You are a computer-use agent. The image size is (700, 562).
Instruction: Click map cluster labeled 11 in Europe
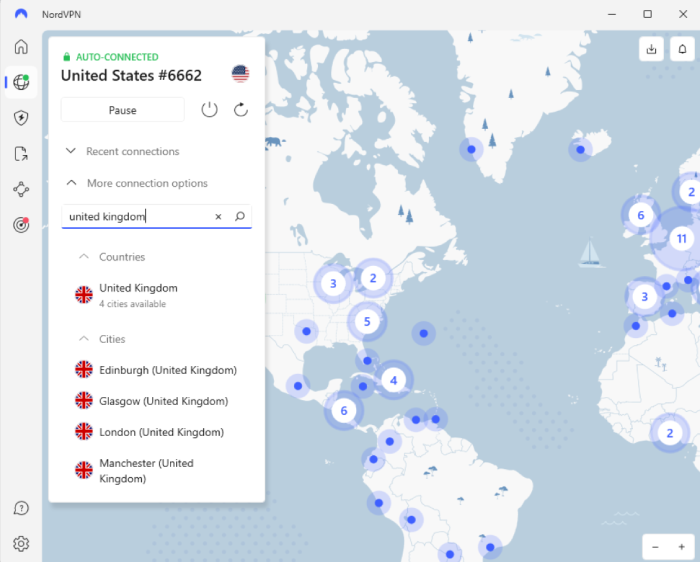[681, 238]
